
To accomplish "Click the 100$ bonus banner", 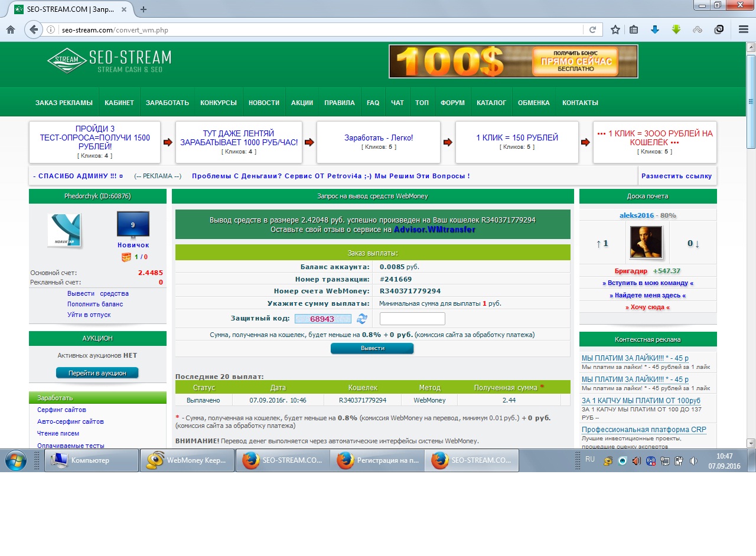I will tap(513, 61).
